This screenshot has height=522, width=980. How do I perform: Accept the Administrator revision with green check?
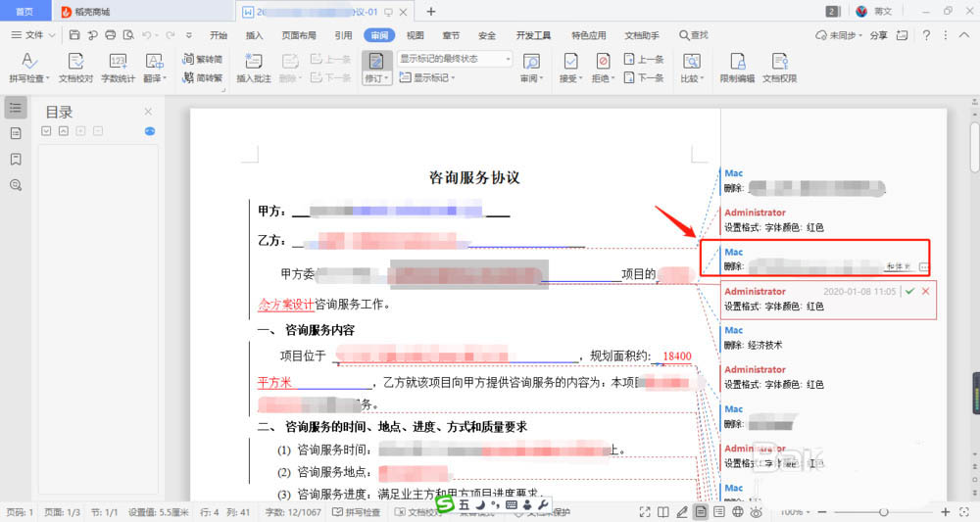coord(910,291)
